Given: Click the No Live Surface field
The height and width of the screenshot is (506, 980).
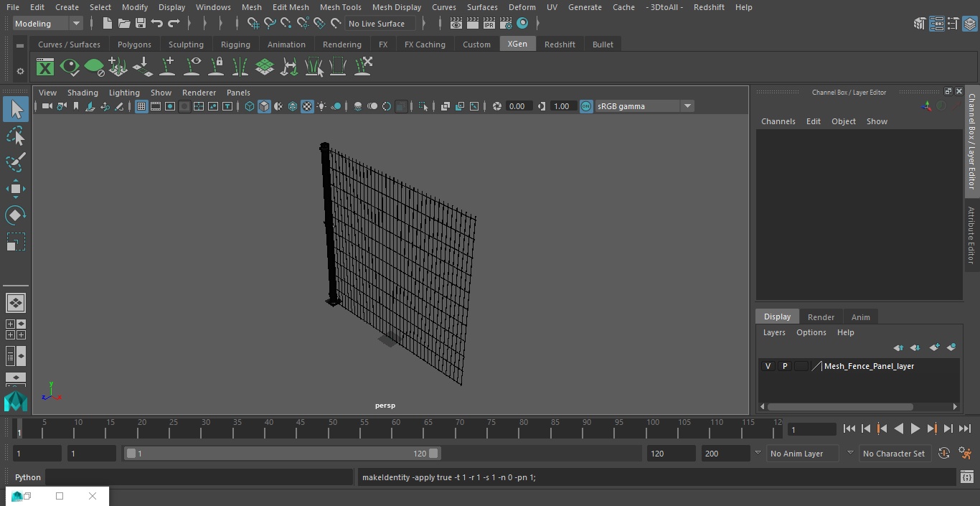Looking at the screenshot, I should pos(380,24).
